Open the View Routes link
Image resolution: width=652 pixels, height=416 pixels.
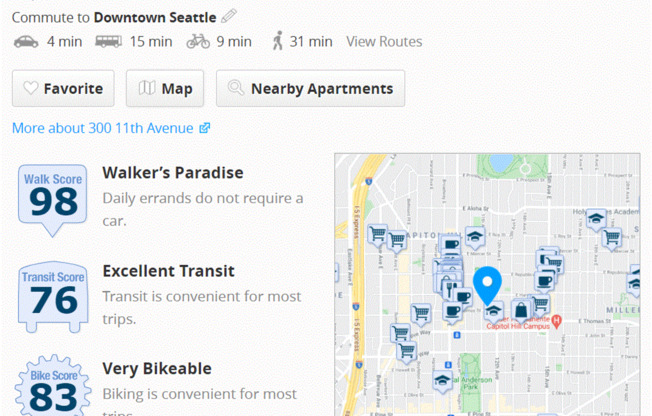point(384,41)
